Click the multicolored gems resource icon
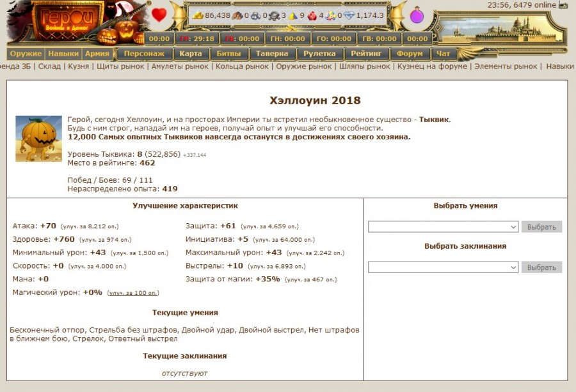The height and width of the screenshot is (392, 576). tap(331, 16)
